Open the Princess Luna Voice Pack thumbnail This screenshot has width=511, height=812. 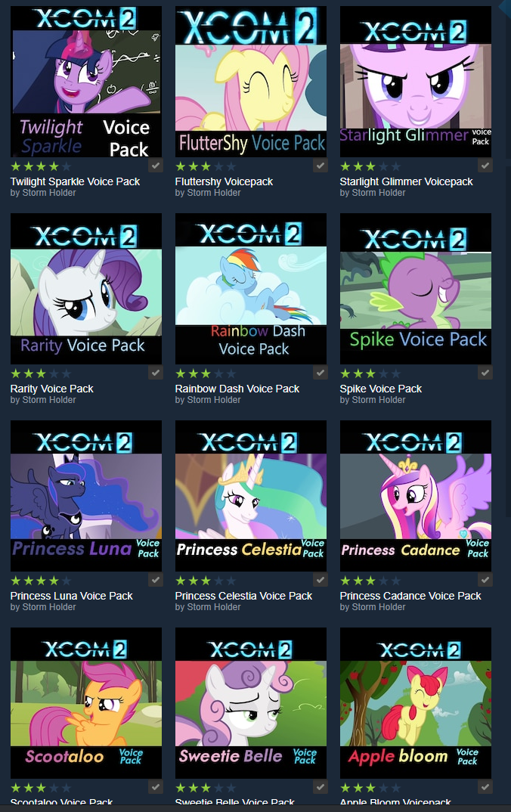click(86, 496)
